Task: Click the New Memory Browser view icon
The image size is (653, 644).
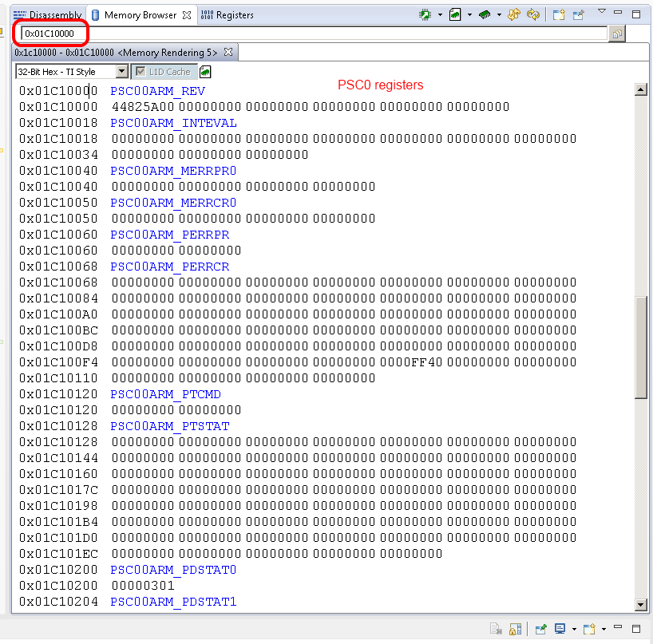Action: [559, 15]
